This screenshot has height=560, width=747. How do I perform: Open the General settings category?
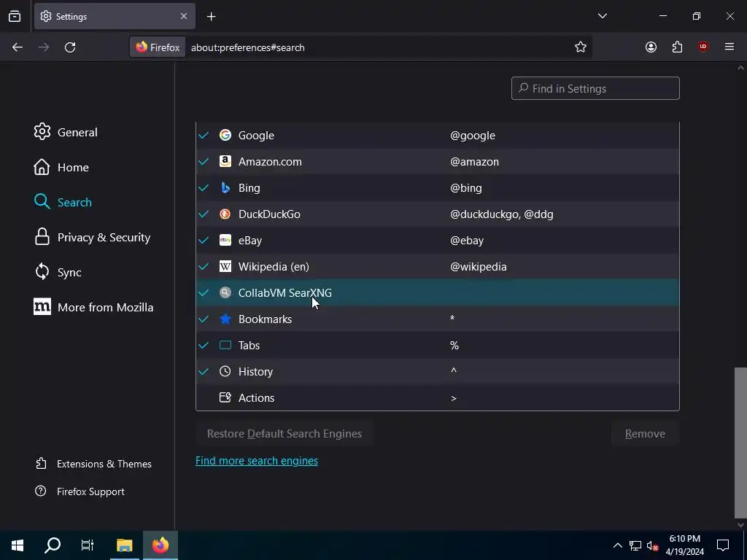click(66, 132)
